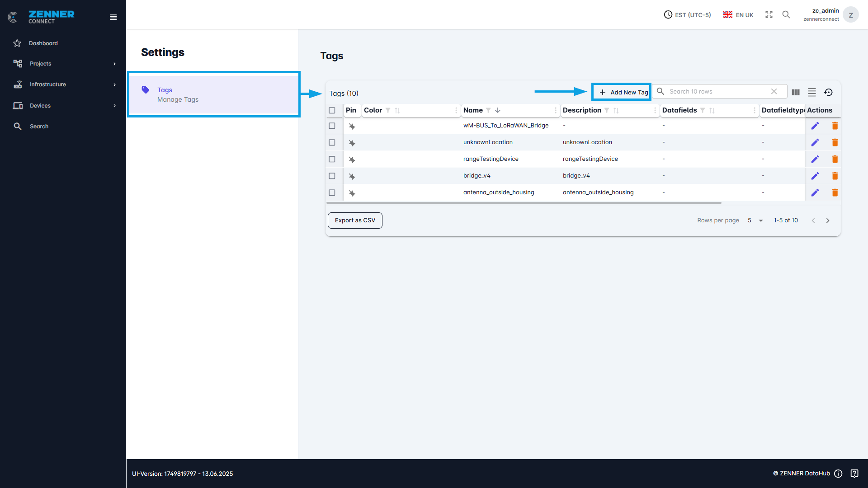This screenshot has height=488, width=868.
Task: Select the antenna_outside_housing row checkbox
Action: 332,192
